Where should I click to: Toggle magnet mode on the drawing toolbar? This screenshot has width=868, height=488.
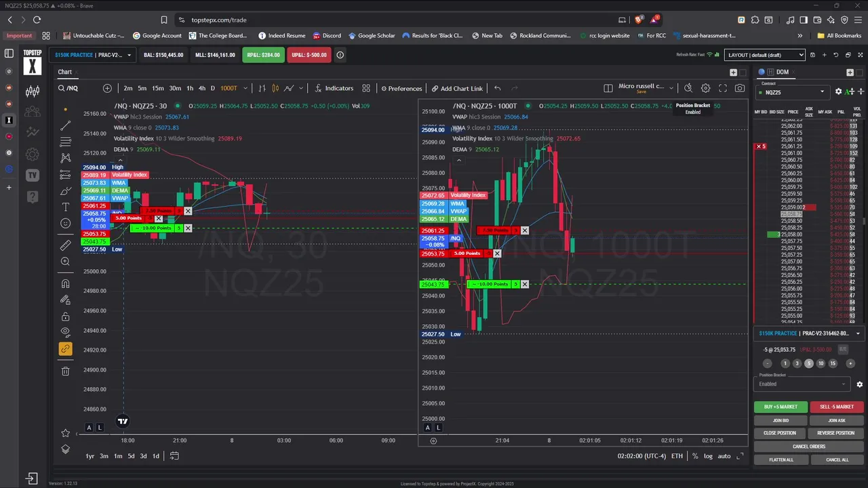point(65,283)
